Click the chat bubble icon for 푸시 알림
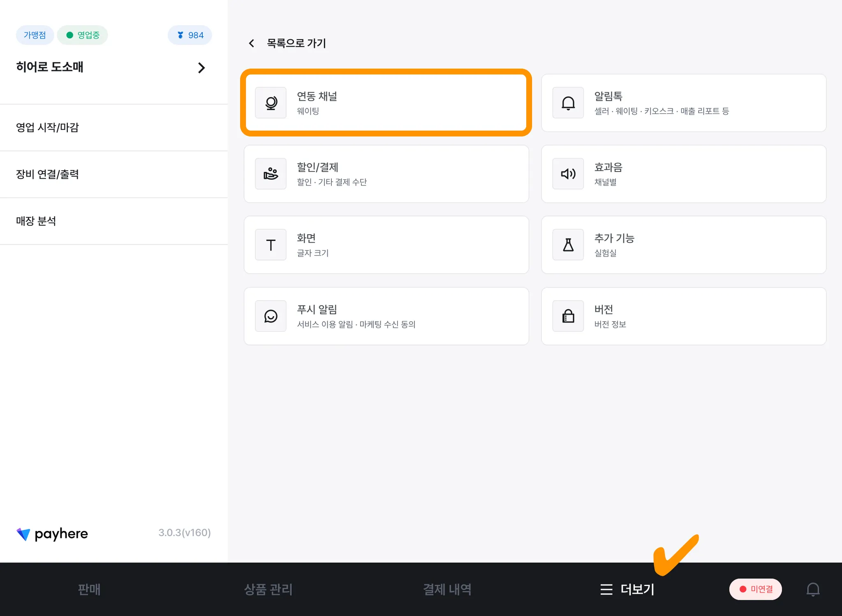This screenshot has height=616, width=842. (x=271, y=316)
